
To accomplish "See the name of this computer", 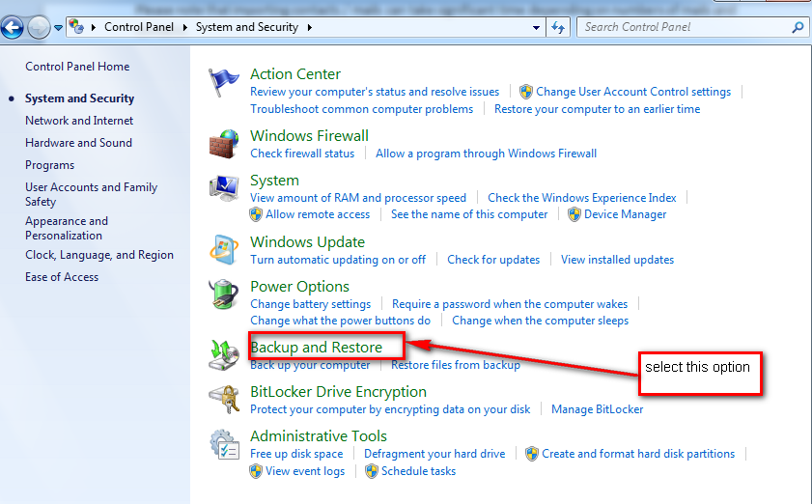I will tap(469, 214).
